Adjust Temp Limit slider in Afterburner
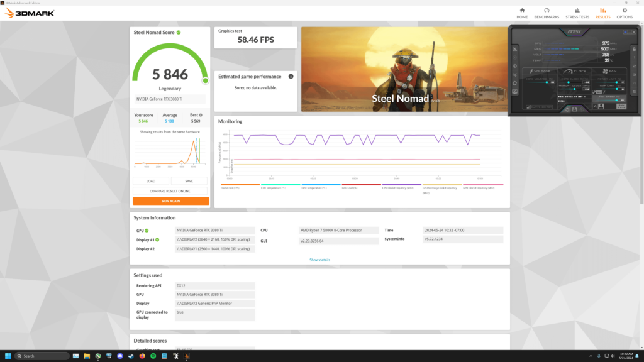 point(607,89)
